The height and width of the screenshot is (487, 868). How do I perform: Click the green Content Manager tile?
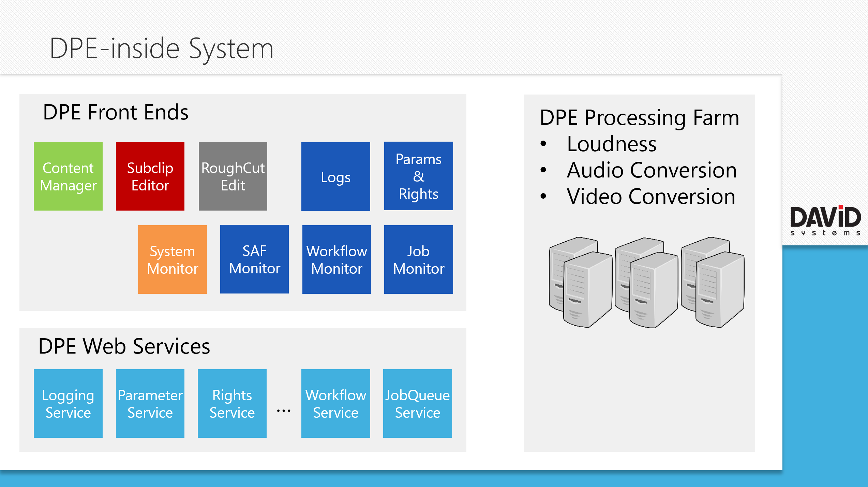pyautogui.click(x=68, y=176)
